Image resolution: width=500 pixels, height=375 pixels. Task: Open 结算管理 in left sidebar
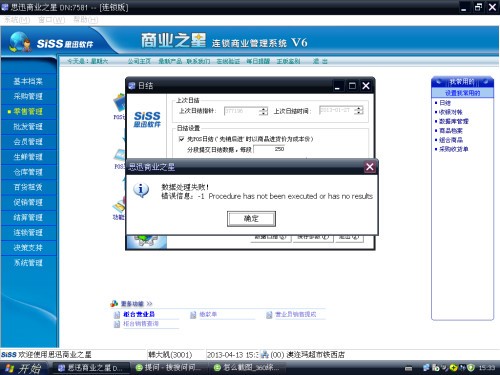tap(28, 217)
